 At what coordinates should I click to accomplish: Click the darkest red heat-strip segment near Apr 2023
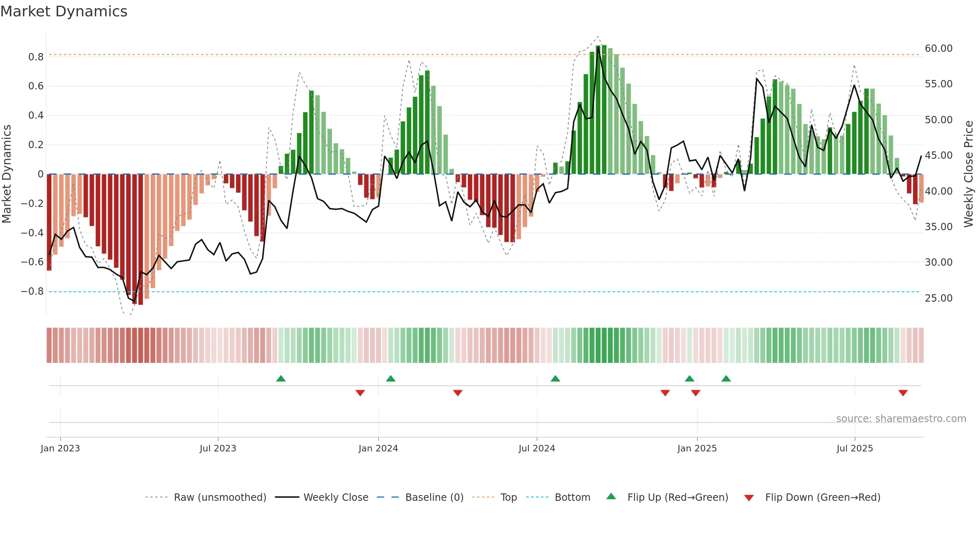coord(140,345)
